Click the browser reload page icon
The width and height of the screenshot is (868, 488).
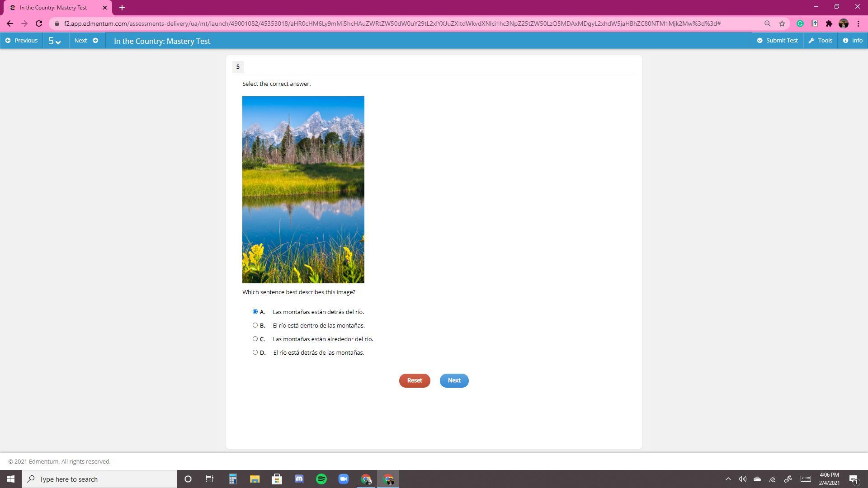[39, 23]
